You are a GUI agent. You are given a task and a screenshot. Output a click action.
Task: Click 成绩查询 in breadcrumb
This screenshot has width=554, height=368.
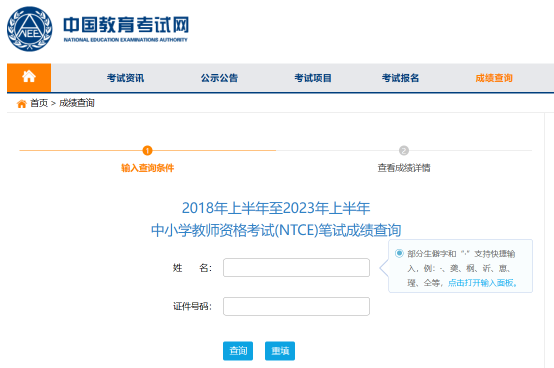click(x=77, y=103)
